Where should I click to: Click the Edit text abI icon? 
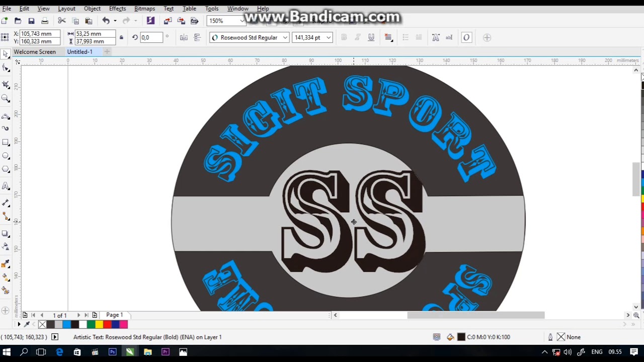coord(449,37)
